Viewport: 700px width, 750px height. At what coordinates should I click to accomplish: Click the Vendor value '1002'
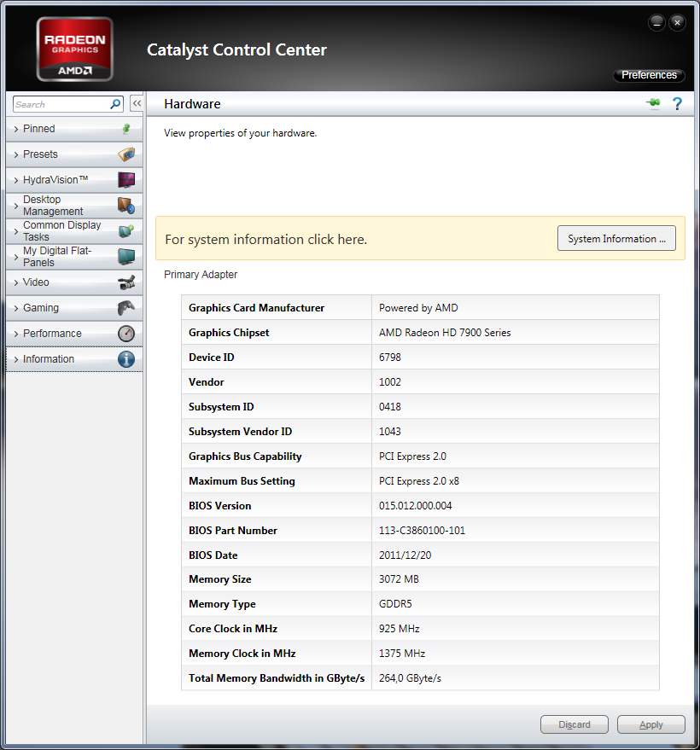pos(390,382)
